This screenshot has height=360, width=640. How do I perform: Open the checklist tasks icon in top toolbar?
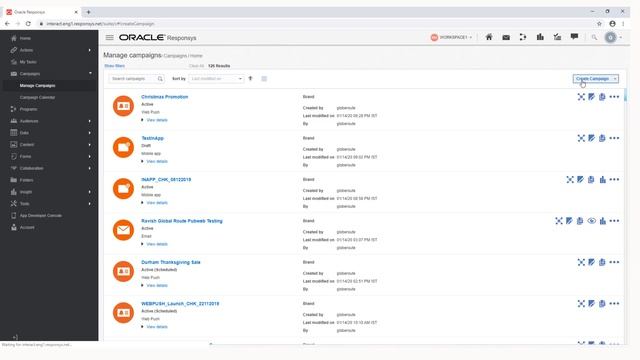click(x=557, y=37)
